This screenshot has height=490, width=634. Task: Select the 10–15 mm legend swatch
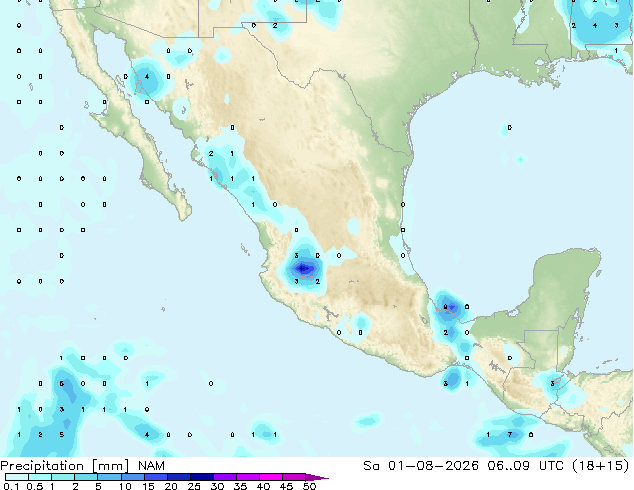132,477
